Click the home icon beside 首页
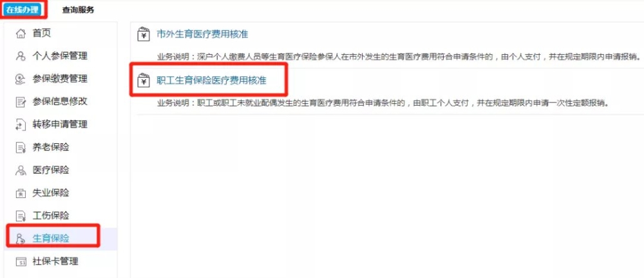Viewport: 644px width, 278px height. (21, 34)
